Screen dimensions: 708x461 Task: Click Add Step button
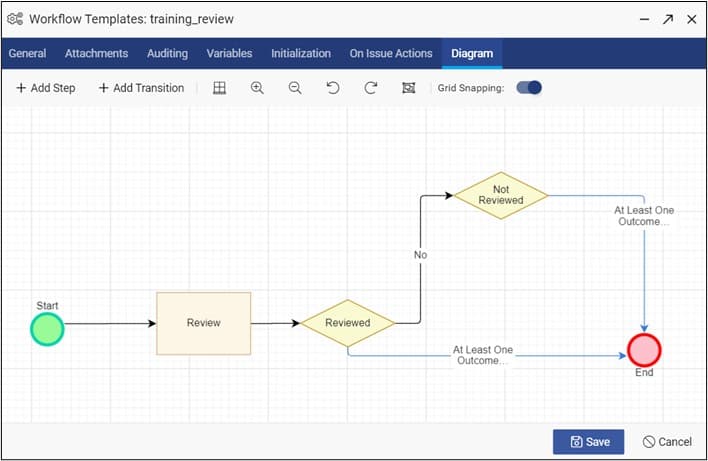(46, 88)
